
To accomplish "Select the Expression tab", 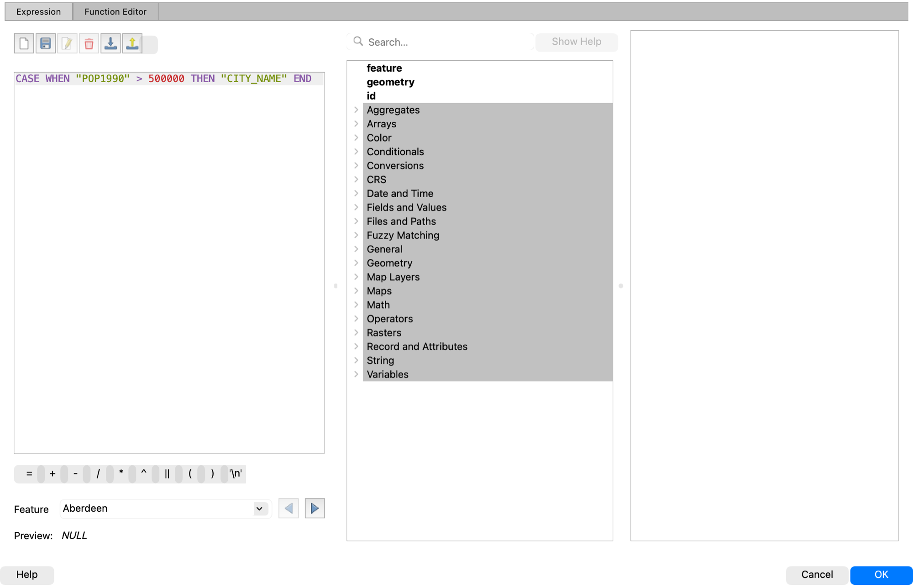I will (38, 12).
